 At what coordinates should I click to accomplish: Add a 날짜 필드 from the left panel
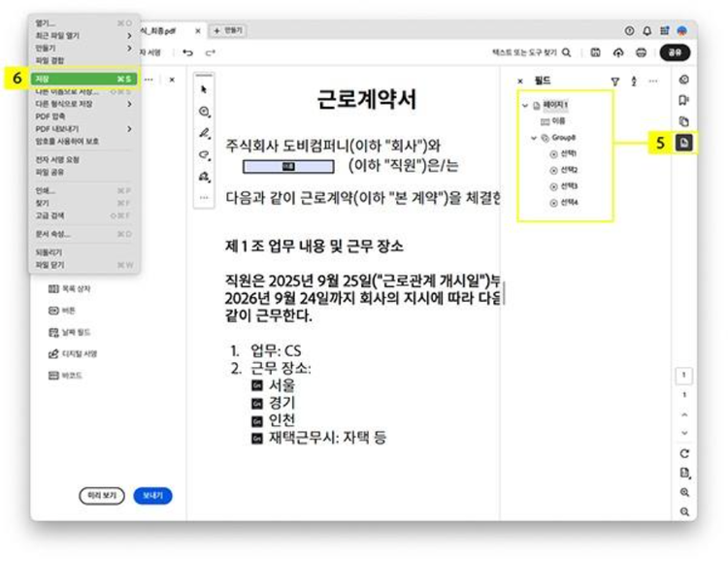point(70,332)
